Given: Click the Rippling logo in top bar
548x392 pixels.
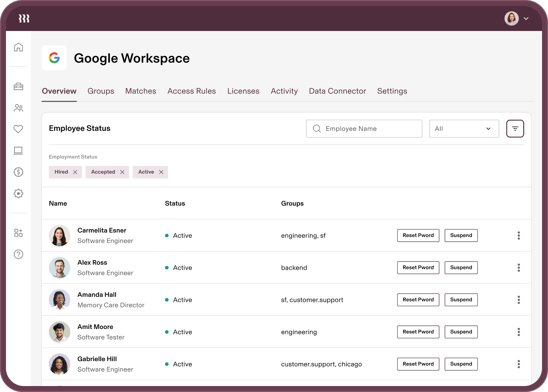Looking at the screenshot, I should tap(24, 18).
